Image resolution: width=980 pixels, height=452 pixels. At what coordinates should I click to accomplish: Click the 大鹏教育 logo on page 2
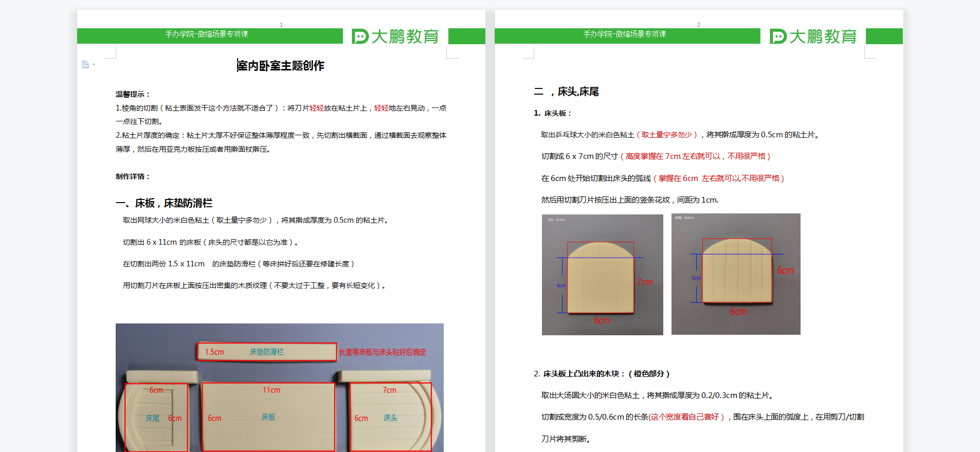coord(813,36)
